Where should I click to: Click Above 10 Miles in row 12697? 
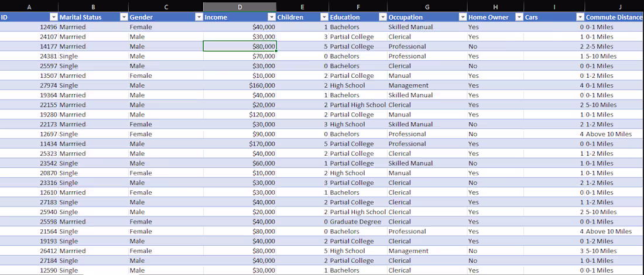tap(614, 134)
